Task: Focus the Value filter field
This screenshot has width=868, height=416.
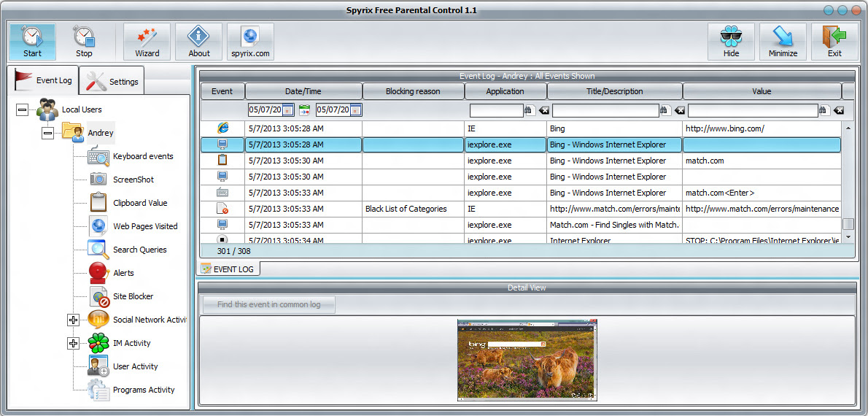Action: coord(753,110)
